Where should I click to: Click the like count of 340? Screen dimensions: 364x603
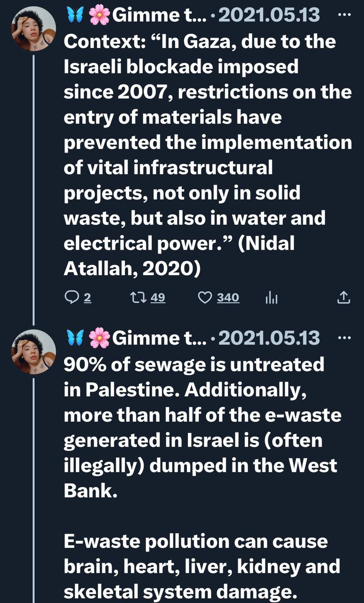[228, 297]
